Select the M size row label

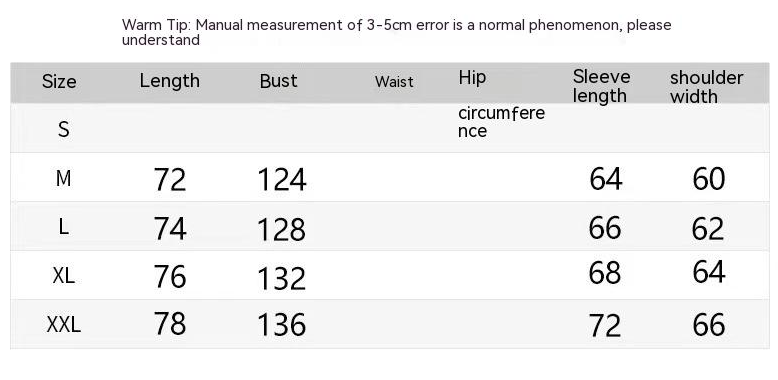pyautogui.click(x=64, y=178)
